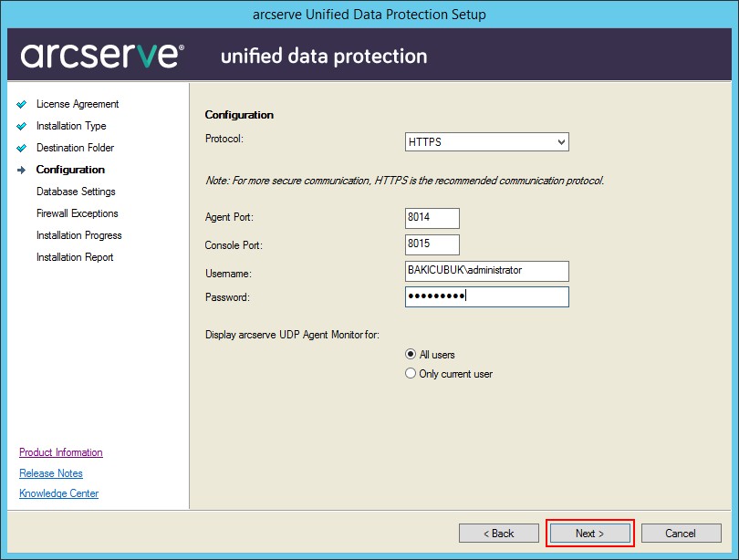Click the Password: label

(228, 297)
